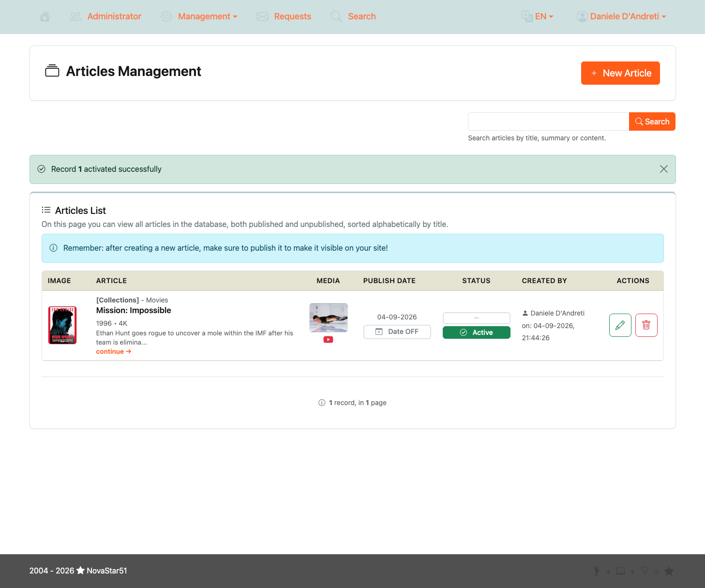Viewport: 705px width, 588px height.
Task: Click the continue link on Mission: Impossible
Action: [113, 351]
